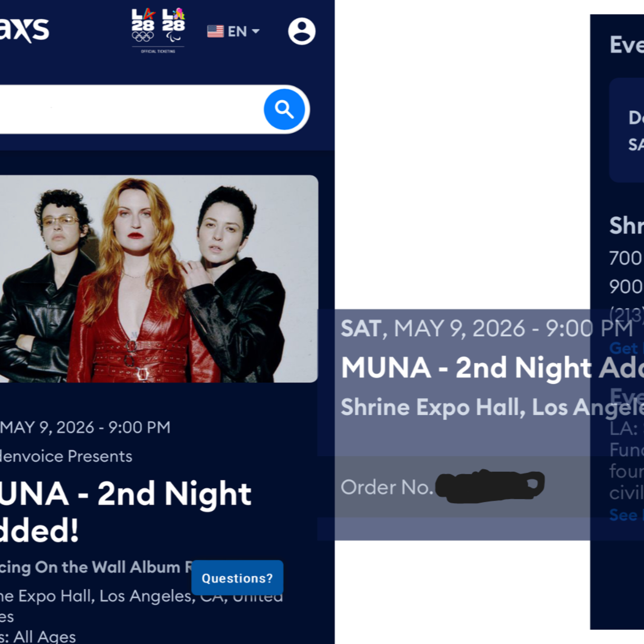Expand the EN language dropdown

tap(233, 31)
